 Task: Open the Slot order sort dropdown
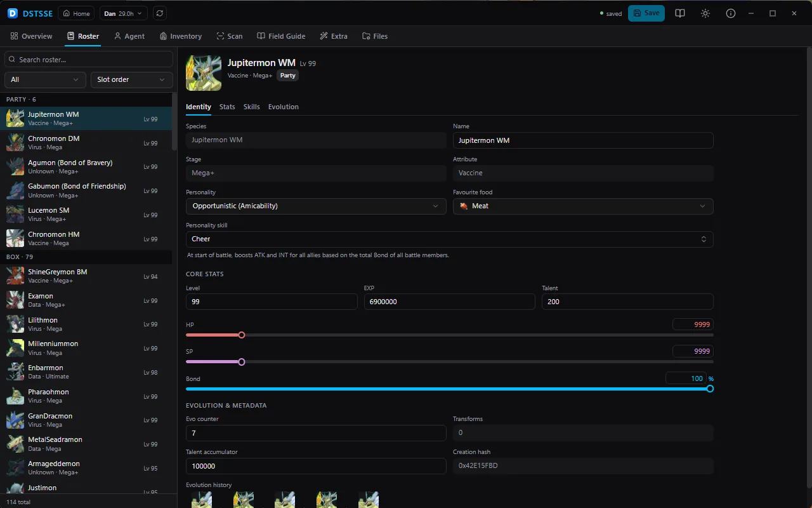(x=132, y=79)
